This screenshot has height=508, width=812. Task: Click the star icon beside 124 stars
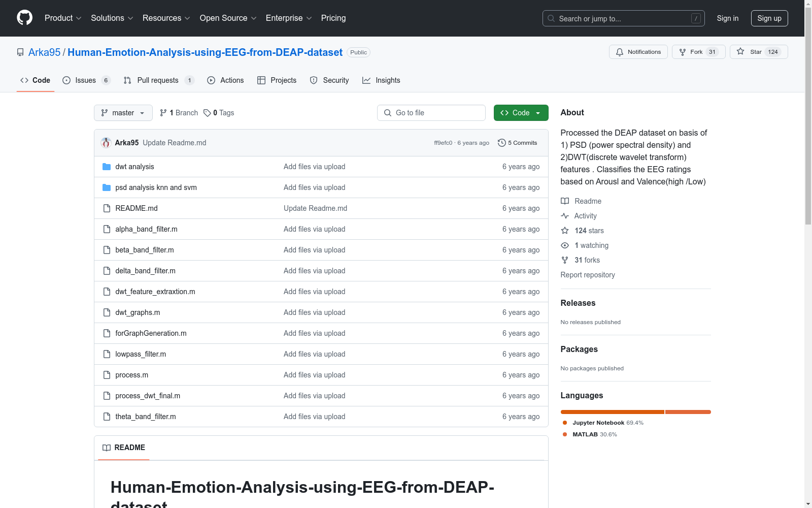565,231
